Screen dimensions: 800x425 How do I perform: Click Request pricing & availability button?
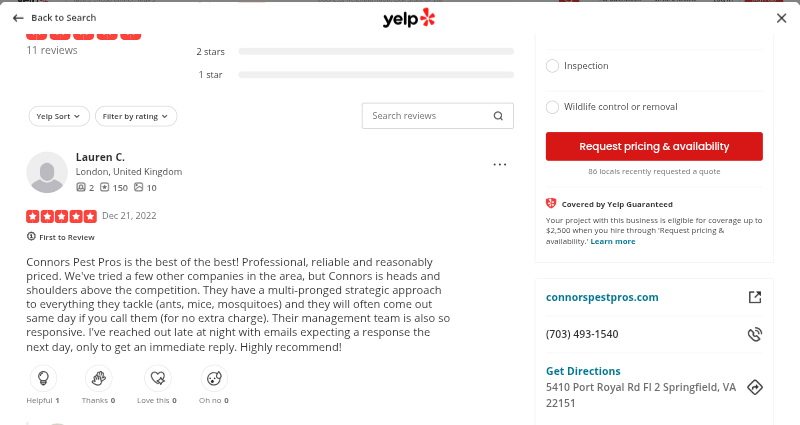654,146
